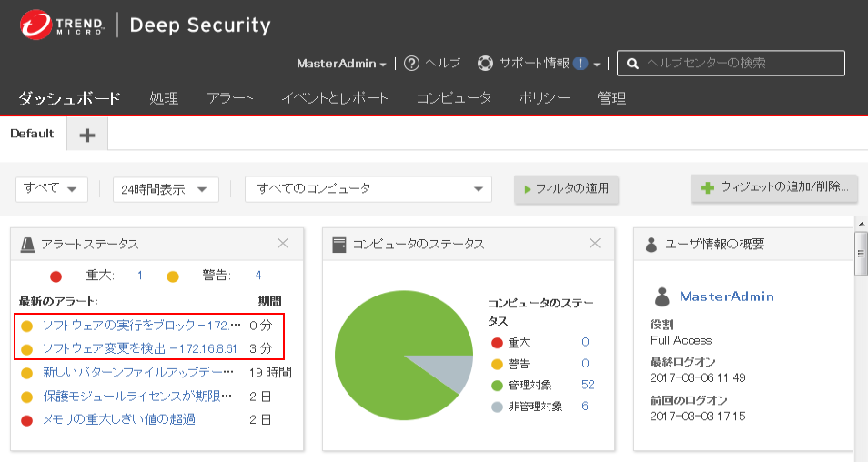The width and height of the screenshot is (868, 462).
Task: Open the アラート menu
Action: tap(230, 98)
